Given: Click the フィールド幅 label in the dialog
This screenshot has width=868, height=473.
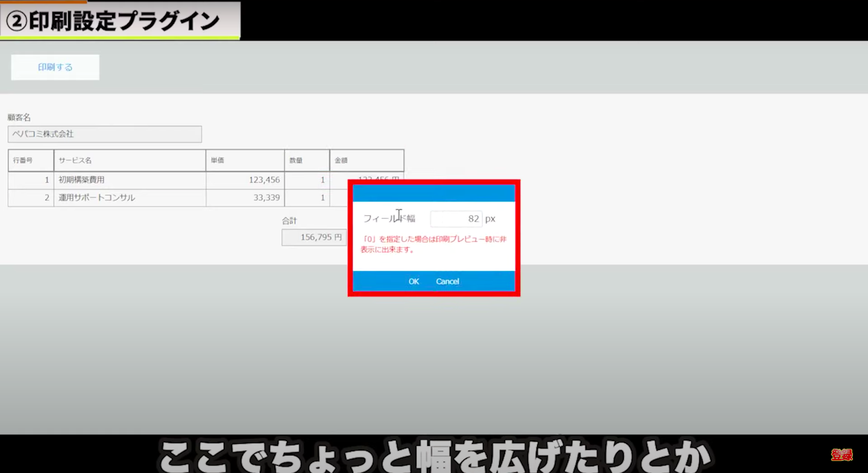Looking at the screenshot, I should 389,218.
